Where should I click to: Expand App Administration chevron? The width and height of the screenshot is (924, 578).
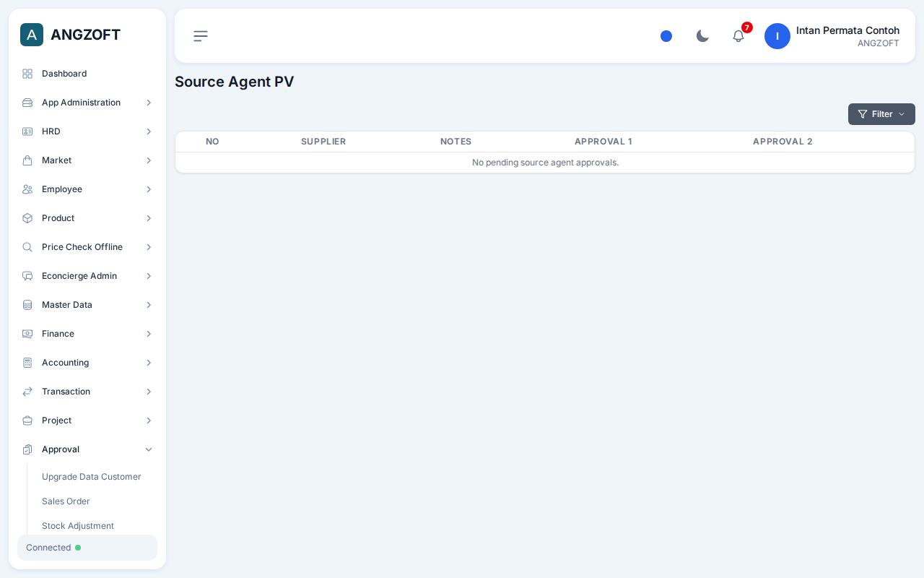pos(149,103)
